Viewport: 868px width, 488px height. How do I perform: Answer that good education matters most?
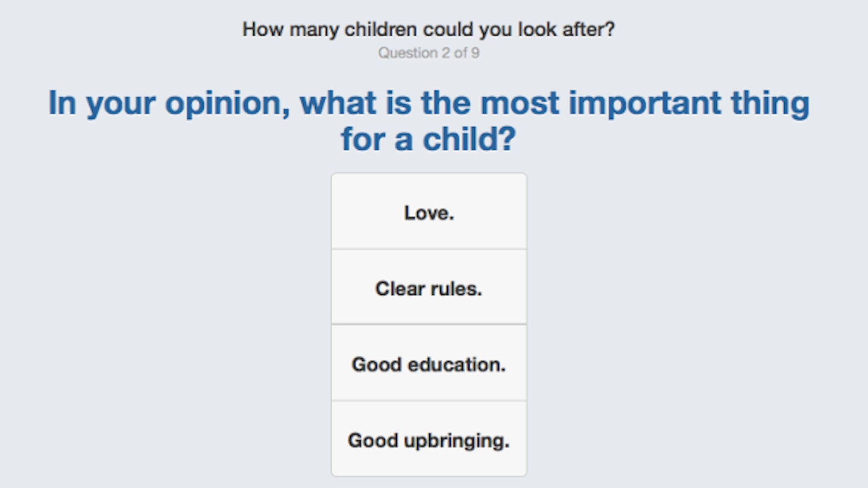(x=429, y=363)
